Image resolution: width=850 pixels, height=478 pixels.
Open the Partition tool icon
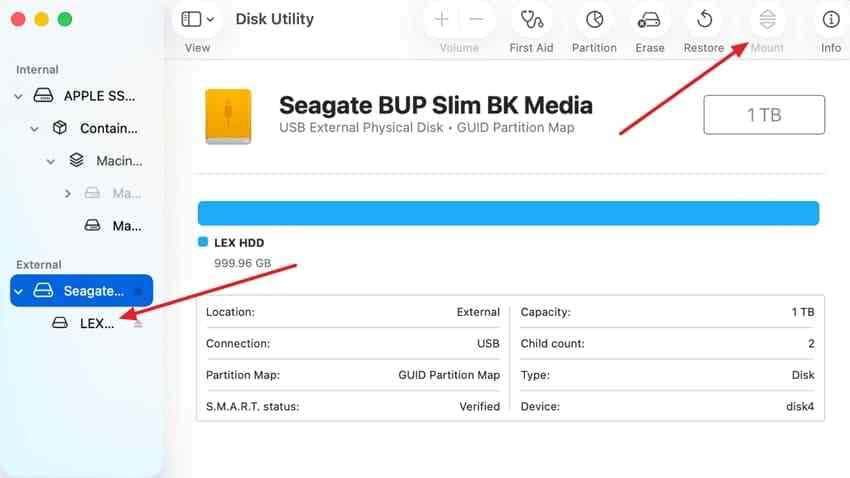[594, 20]
